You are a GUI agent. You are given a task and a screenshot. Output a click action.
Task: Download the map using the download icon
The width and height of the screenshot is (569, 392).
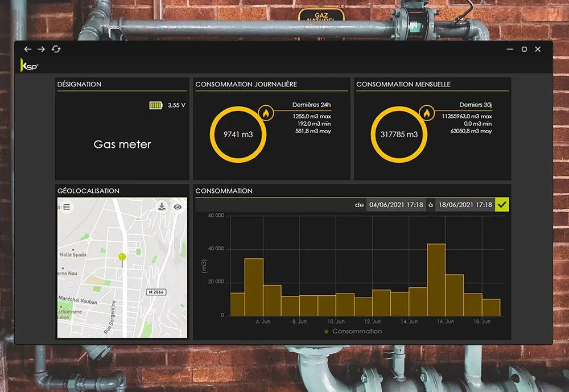pos(162,207)
